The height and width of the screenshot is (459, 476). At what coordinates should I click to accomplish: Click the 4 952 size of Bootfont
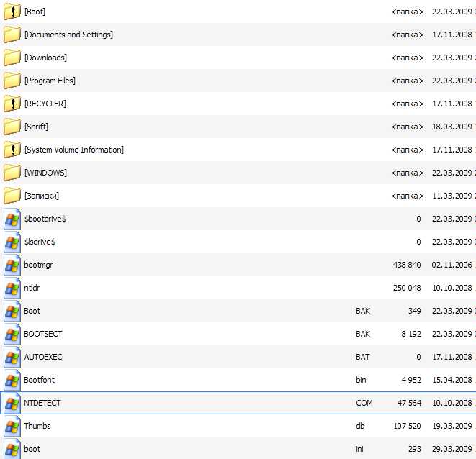pyautogui.click(x=411, y=381)
